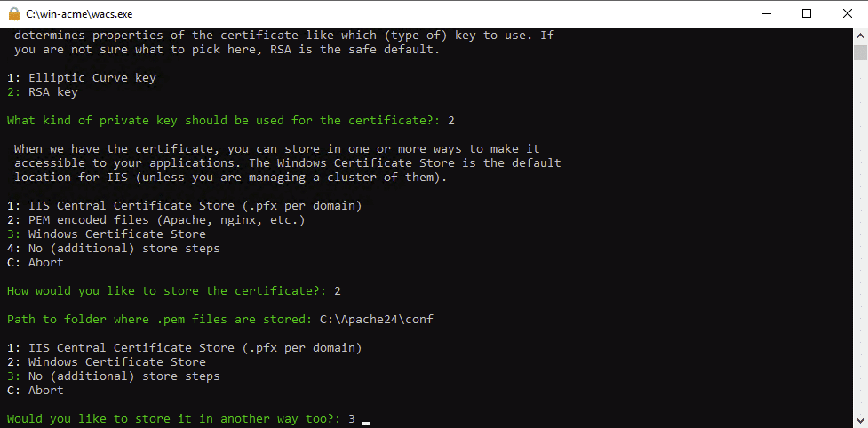Click the 'How would you like to store' prompt
The width and height of the screenshot is (868, 428).
click(167, 291)
